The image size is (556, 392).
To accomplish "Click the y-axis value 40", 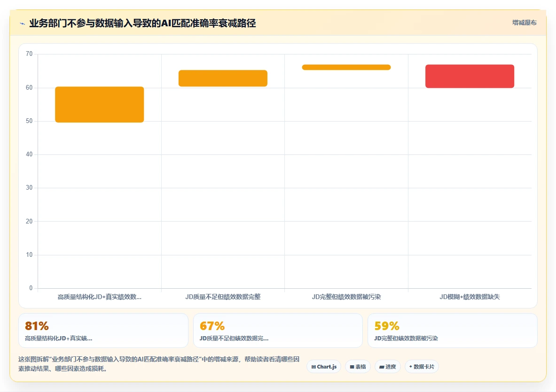I will click(29, 154).
